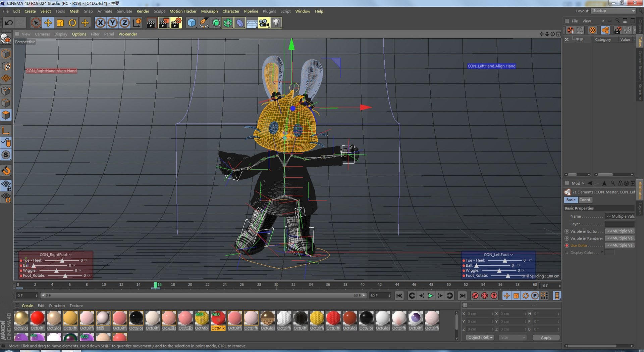Render to Picture Viewer icon

(164, 23)
